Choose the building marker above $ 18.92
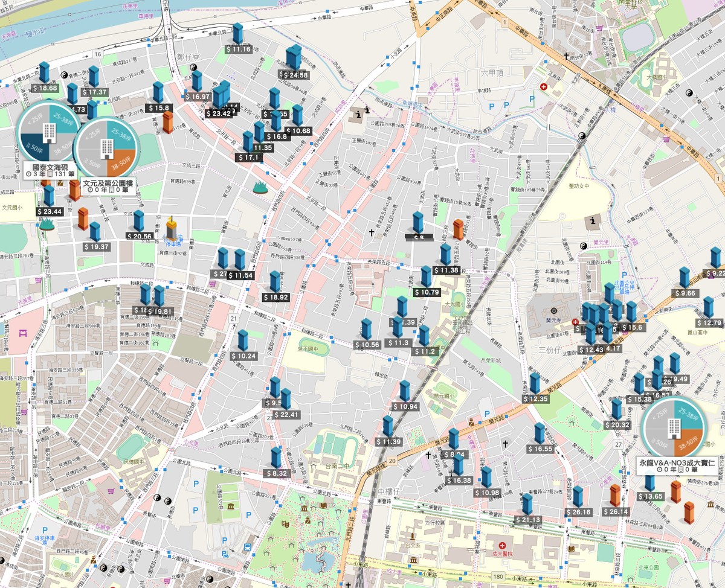The width and height of the screenshot is (725, 588). [x=275, y=282]
